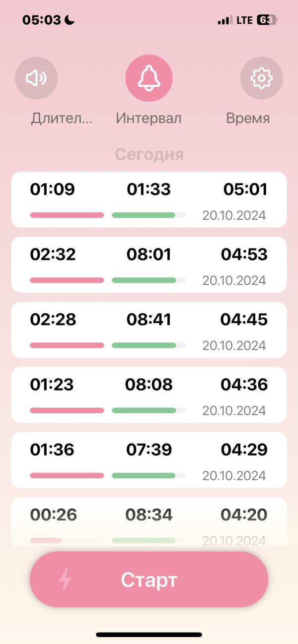
Task: Tap the battery indicator in status bar
Action: pyautogui.click(x=267, y=20)
